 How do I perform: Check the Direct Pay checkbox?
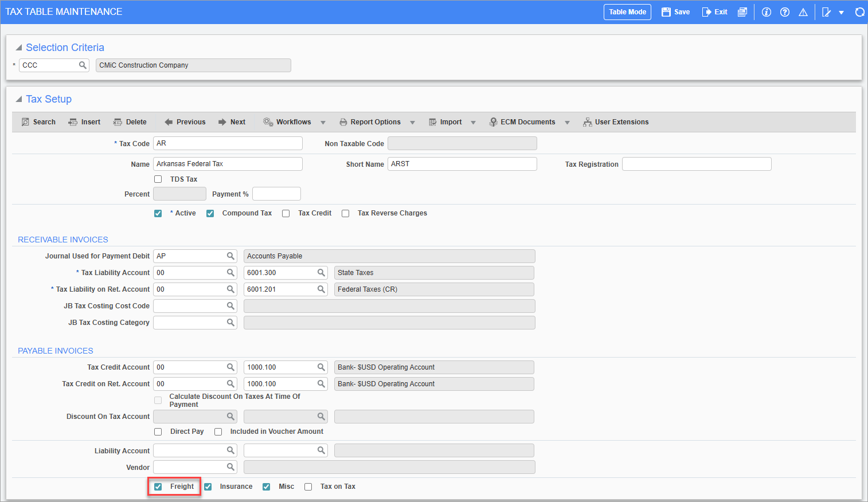[x=158, y=432]
